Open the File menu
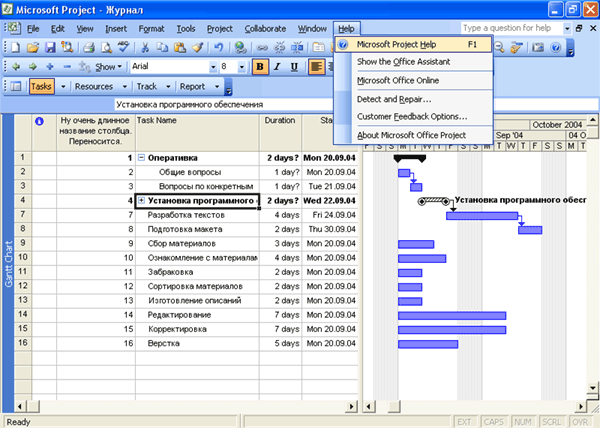This screenshot has width=600, height=428. coord(33,29)
